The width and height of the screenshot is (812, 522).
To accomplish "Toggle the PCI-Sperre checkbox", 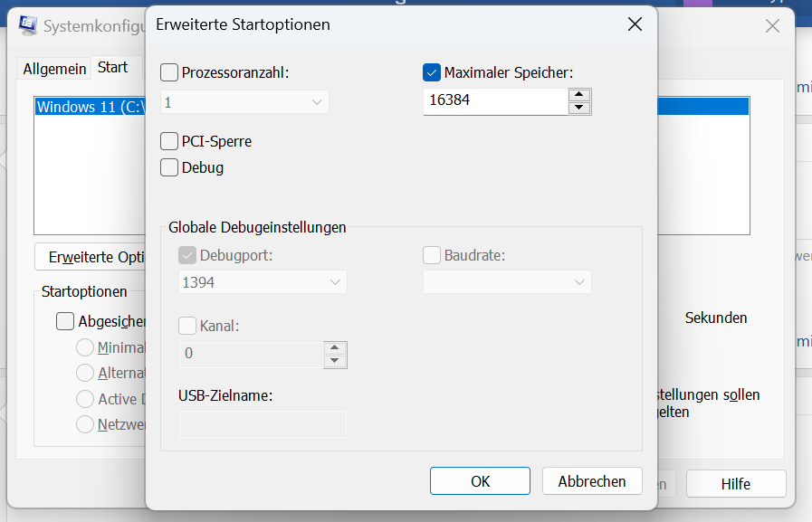I will (169, 141).
